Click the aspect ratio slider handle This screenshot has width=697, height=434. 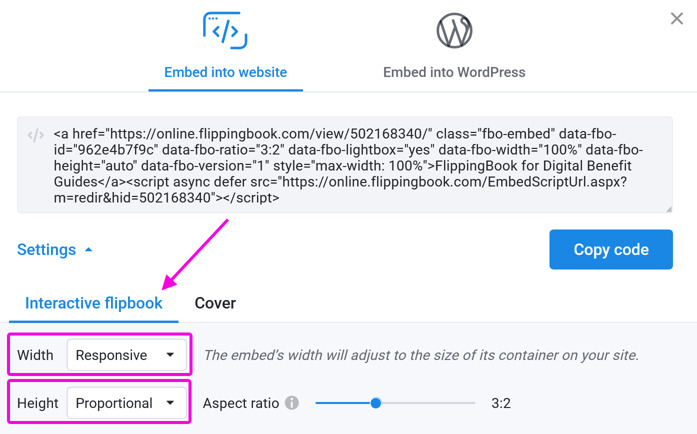pos(376,403)
